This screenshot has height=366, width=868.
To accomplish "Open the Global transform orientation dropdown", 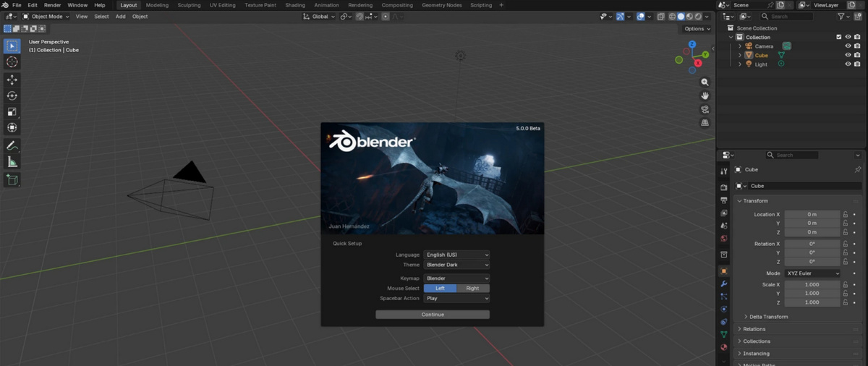I will coord(318,16).
